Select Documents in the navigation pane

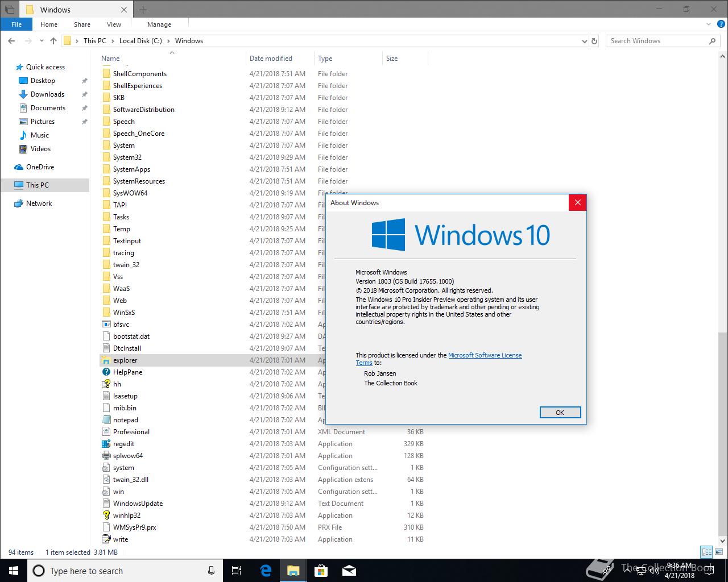(x=48, y=108)
